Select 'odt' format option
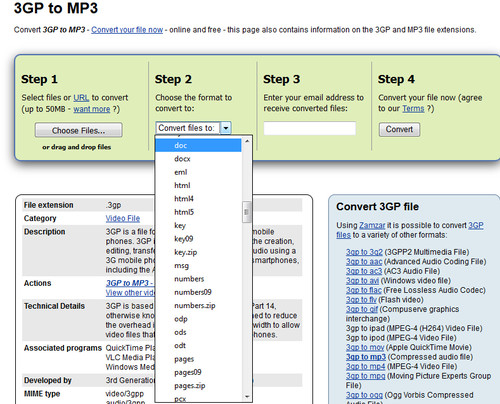Viewport: 500px width, 404px height. point(198,346)
